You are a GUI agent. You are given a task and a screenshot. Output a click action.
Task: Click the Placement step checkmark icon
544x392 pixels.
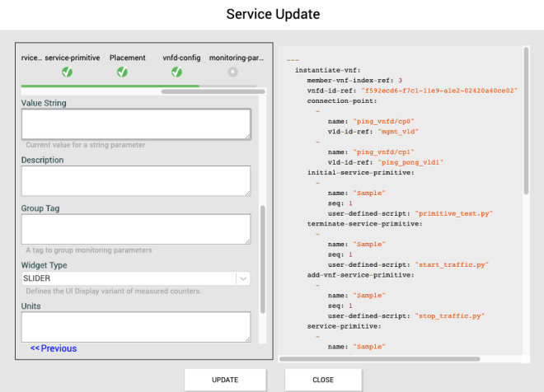click(x=122, y=72)
